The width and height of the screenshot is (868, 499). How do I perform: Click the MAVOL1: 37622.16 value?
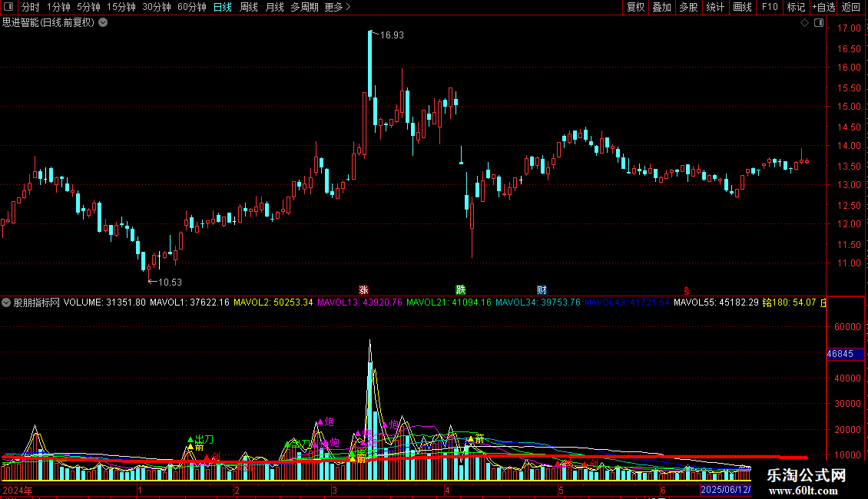pyautogui.click(x=189, y=302)
